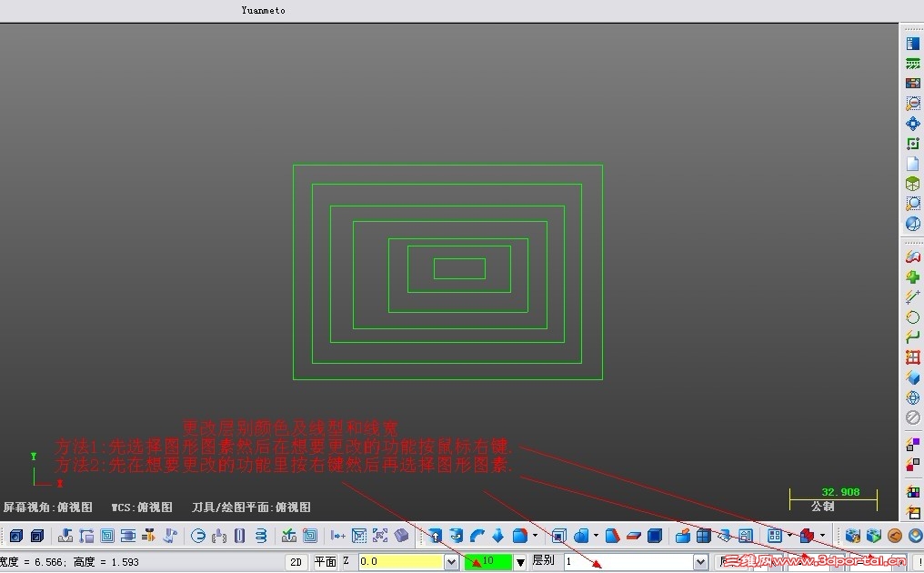Viewport: 924px width, 573px height.
Task: Click the boxed X pattern toolbar icon
Action: tap(359, 536)
